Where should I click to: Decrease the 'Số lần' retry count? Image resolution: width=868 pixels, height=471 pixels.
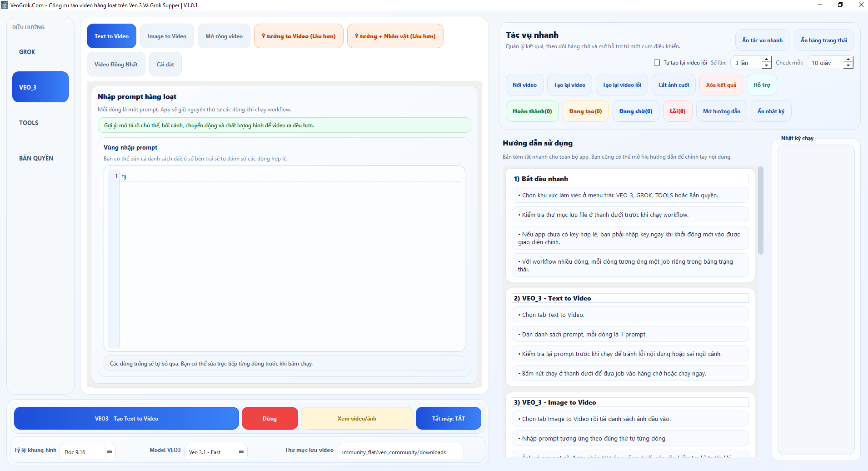766,65
